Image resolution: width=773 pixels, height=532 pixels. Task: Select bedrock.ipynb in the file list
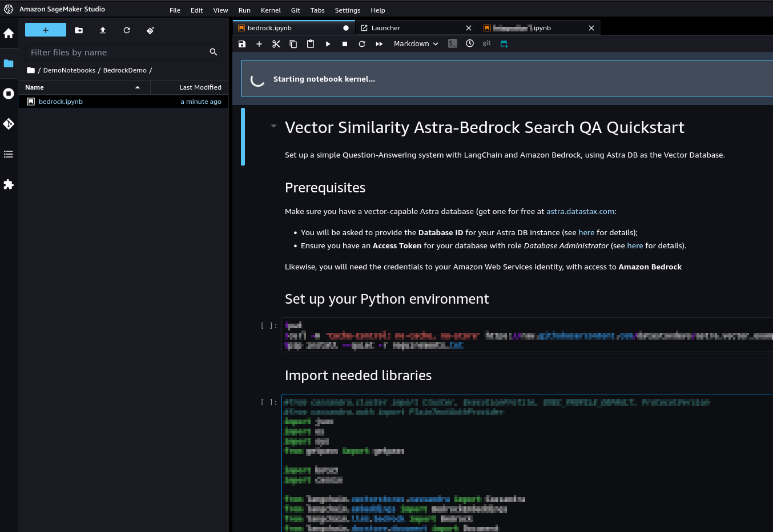(x=123, y=102)
